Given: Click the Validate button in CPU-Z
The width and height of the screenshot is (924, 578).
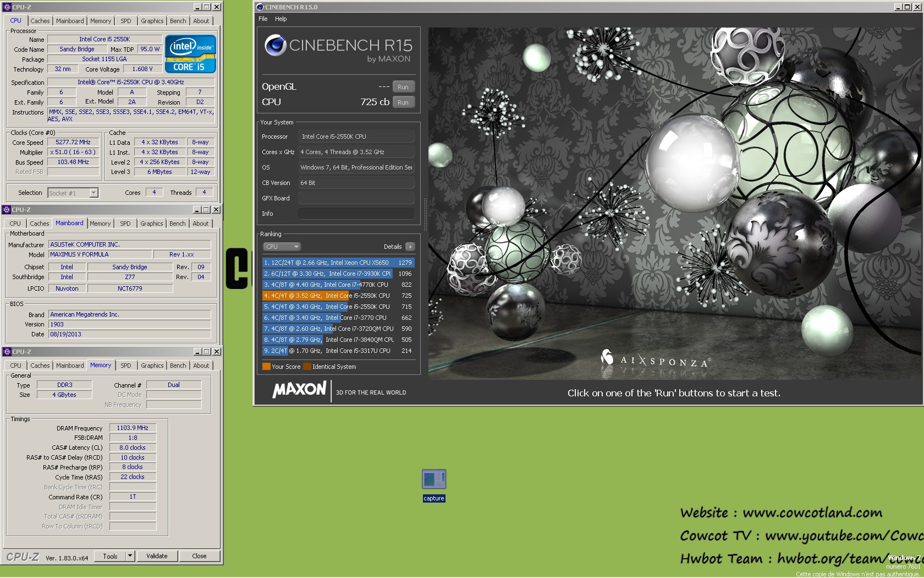Looking at the screenshot, I should 157,556.
